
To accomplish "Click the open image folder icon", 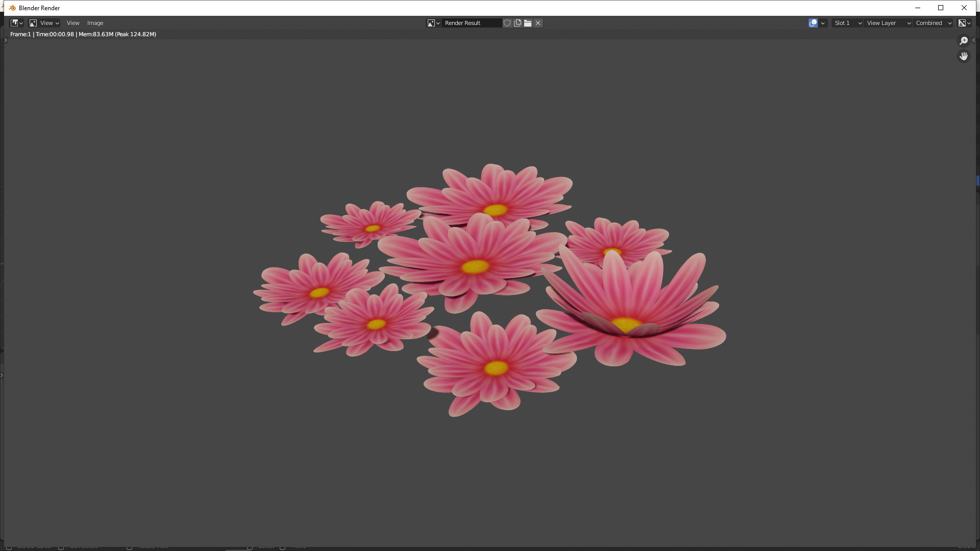I will pos(528,23).
